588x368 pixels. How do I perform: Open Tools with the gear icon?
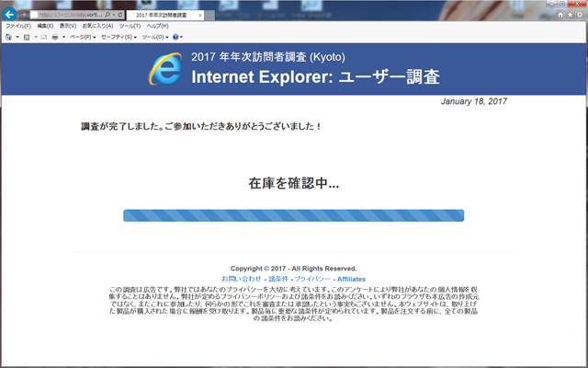point(580,15)
